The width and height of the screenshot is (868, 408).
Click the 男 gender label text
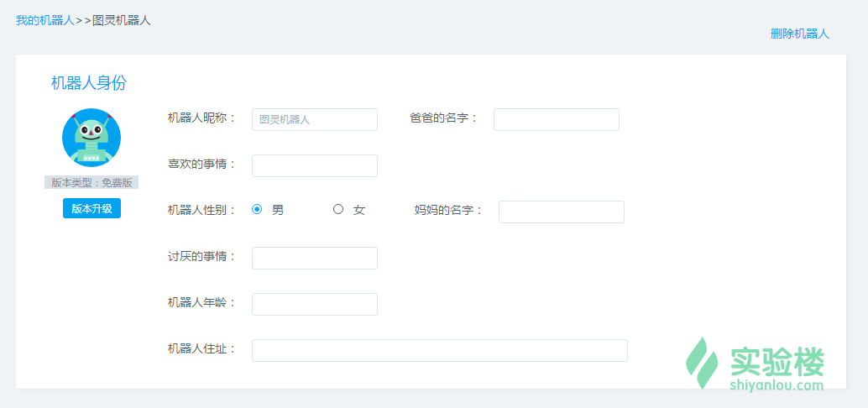click(x=278, y=210)
